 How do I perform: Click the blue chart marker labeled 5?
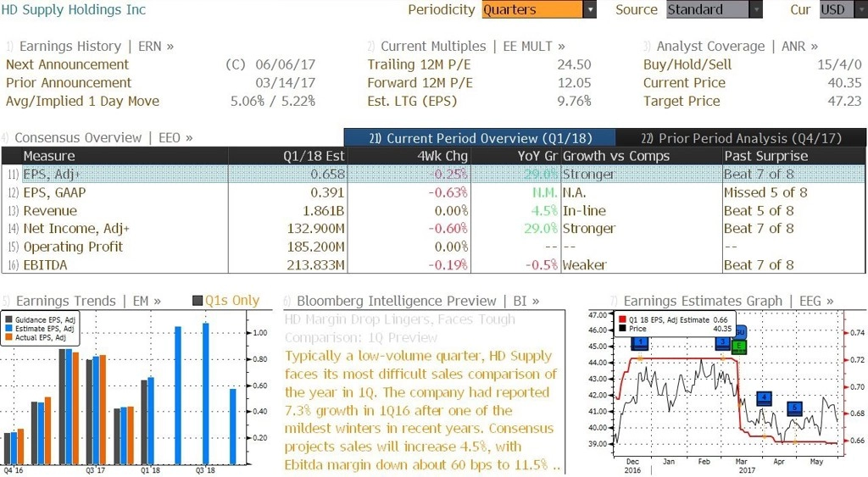tap(795, 408)
